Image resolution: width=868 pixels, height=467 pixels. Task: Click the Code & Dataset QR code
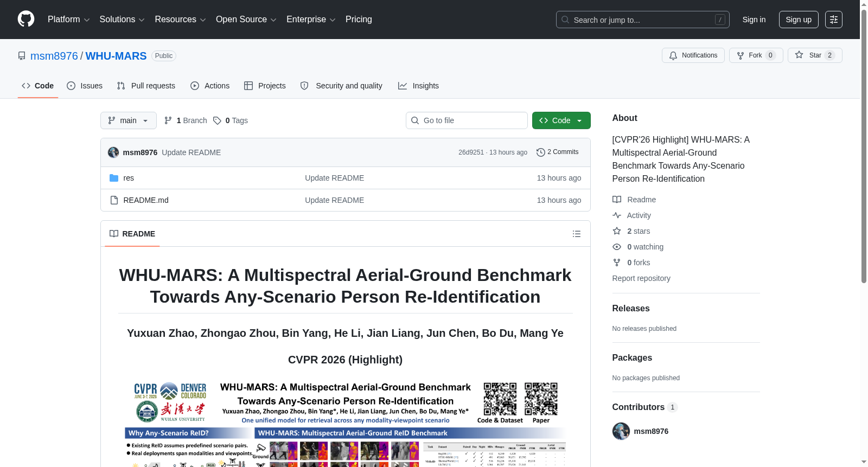[500, 399]
